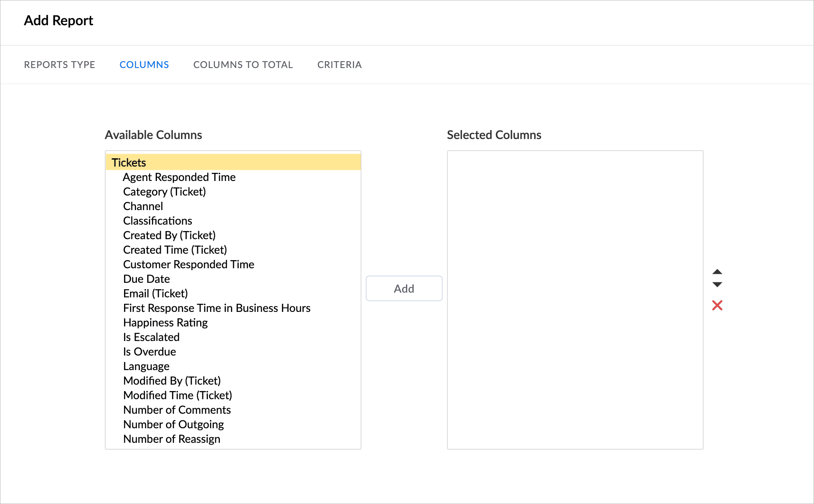Select the Classifications column

158,221
